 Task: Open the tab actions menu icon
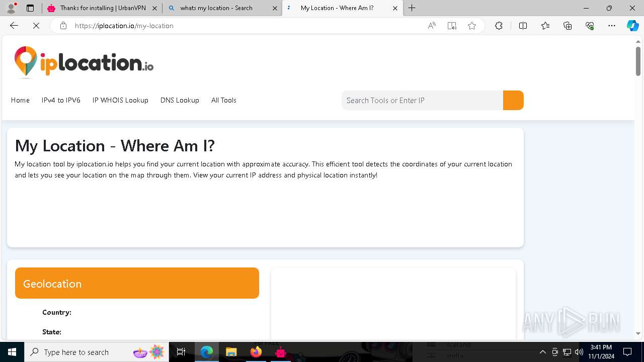(x=30, y=8)
